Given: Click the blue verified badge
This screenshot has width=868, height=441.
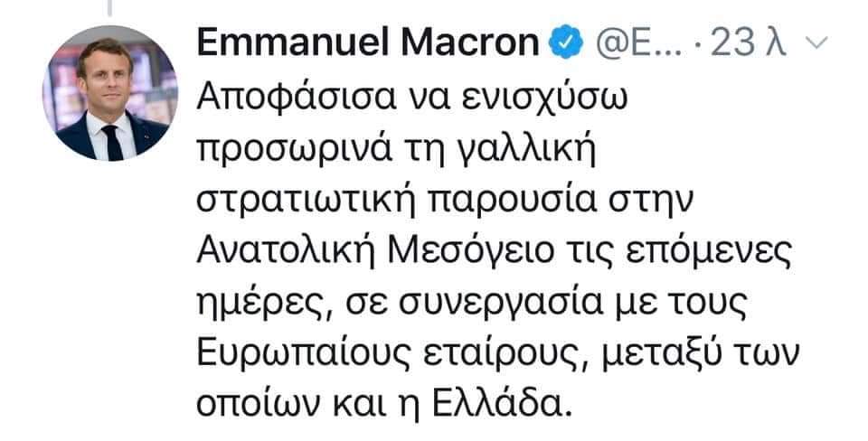Looking at the screenshot, I should pyautogui.click(x=569, y=42).
